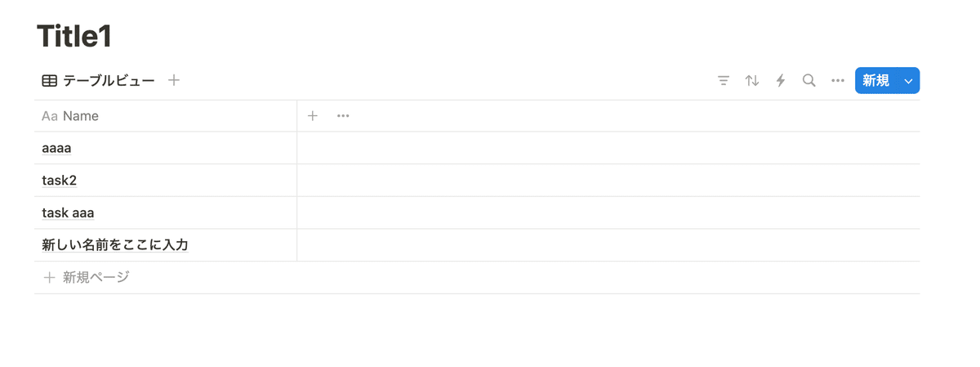Click the empty cell right of task2
The width and height of the screenshot is (980, 367).
click(x=608, y=181)
